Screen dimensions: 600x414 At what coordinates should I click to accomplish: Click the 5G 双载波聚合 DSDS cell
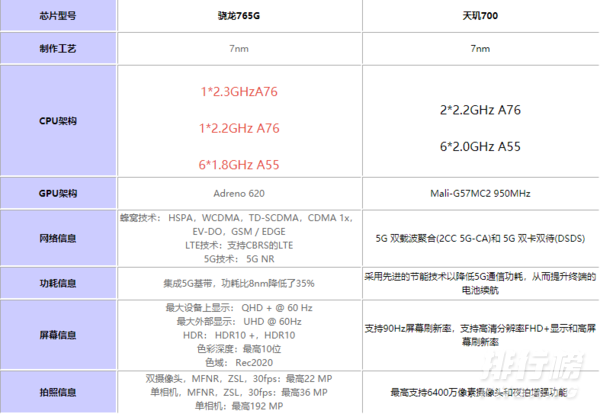point(480,238)
